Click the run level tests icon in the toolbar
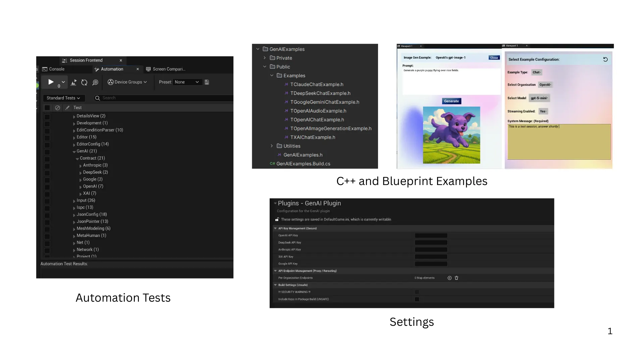The image size is (644, 362). coord(74,82)
